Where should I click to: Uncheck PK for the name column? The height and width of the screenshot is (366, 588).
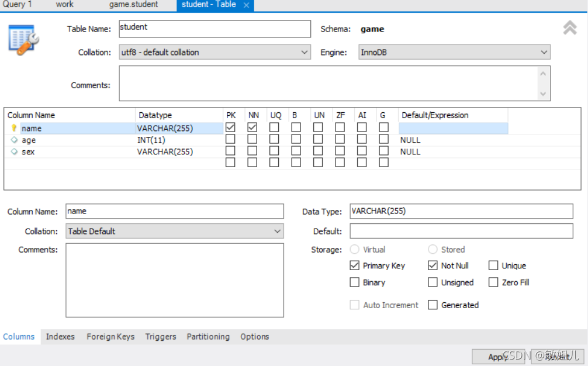[x=230, y=127]
